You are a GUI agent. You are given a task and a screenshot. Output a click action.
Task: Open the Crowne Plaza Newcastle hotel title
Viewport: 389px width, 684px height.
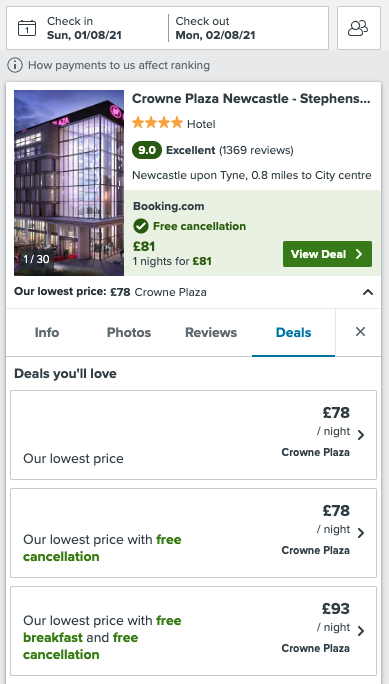[252, 99]
